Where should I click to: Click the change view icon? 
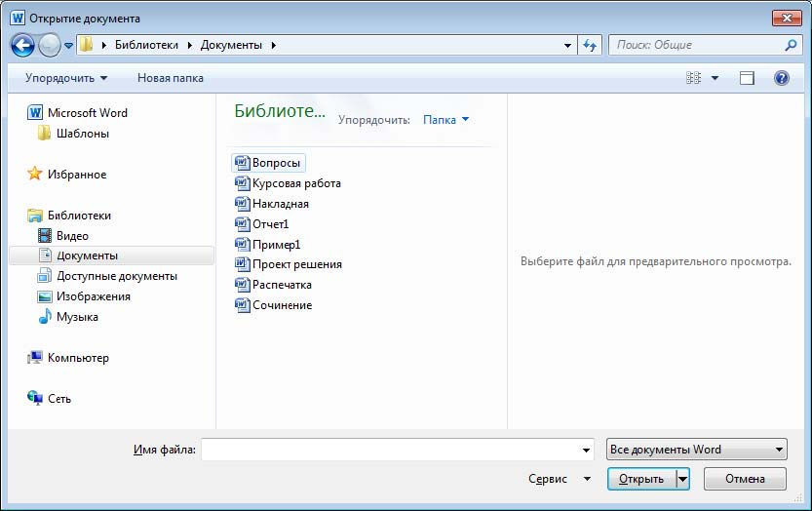(x=694, y=78)
